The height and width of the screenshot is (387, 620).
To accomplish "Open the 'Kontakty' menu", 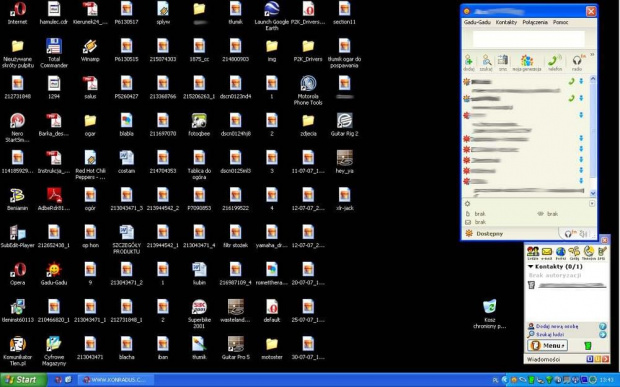I will pyautogui.click(x=506, y=23).
